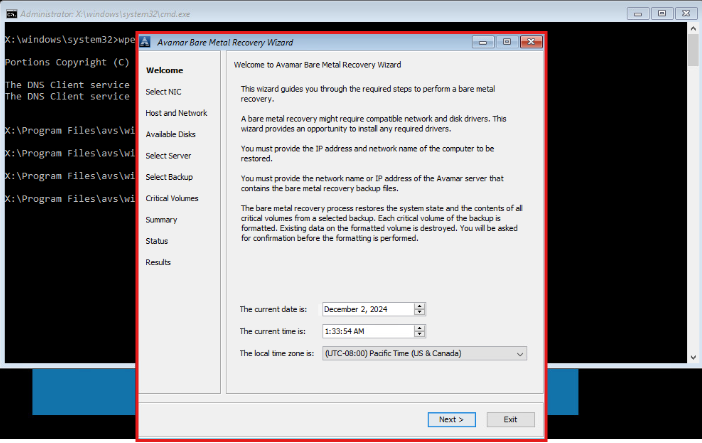Jump to Select Server step
The image size is (702, 443).
point(168,156)
